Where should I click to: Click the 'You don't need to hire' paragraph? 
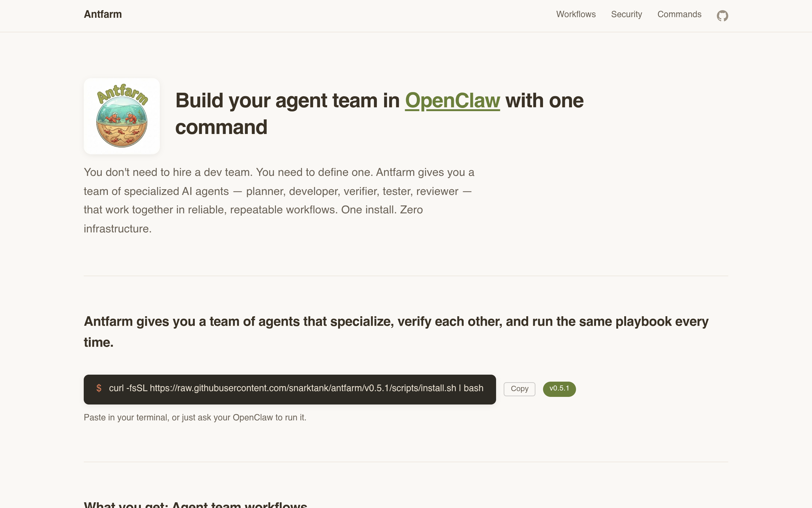(278, 201)
